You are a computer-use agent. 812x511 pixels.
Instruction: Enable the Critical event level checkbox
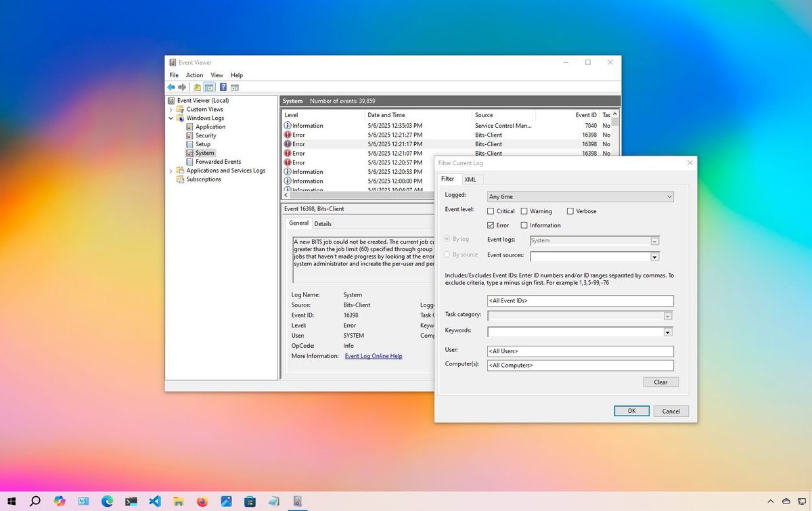pos(491,211)
